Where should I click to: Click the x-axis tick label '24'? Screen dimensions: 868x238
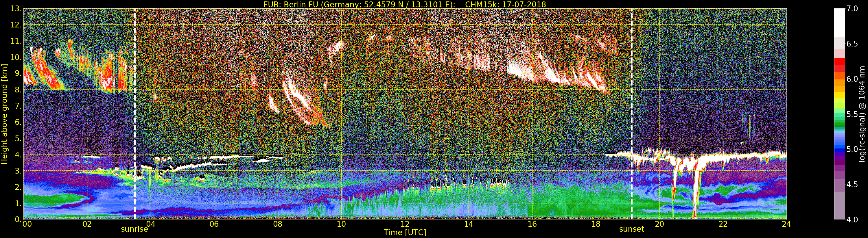point(786,224)
